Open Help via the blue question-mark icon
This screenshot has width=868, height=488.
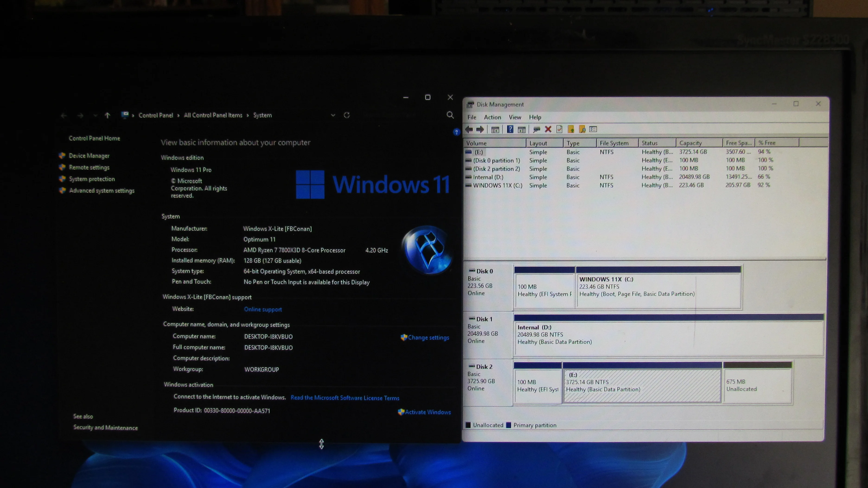[510, 129]
